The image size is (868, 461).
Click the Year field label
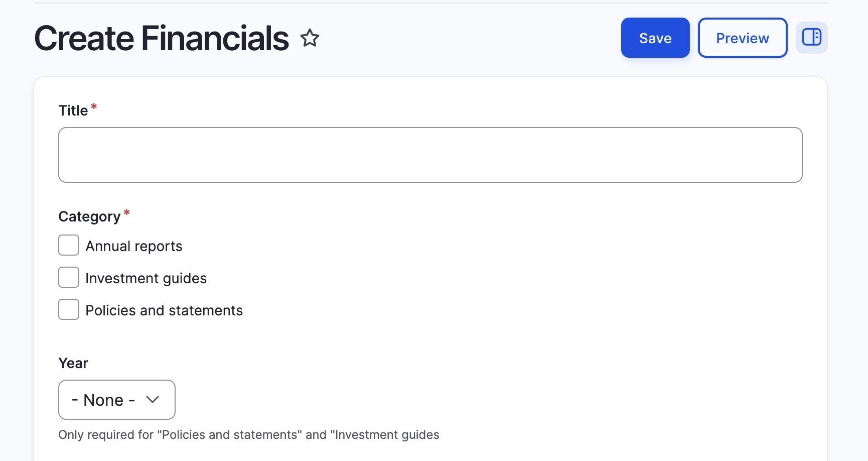click(x=73, y=363)
